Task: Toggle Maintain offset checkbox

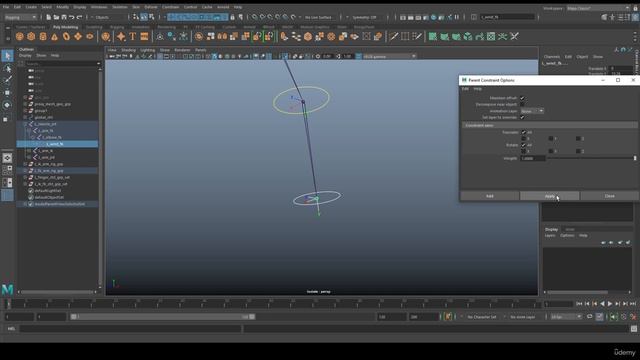Action: tap(522, 98)
